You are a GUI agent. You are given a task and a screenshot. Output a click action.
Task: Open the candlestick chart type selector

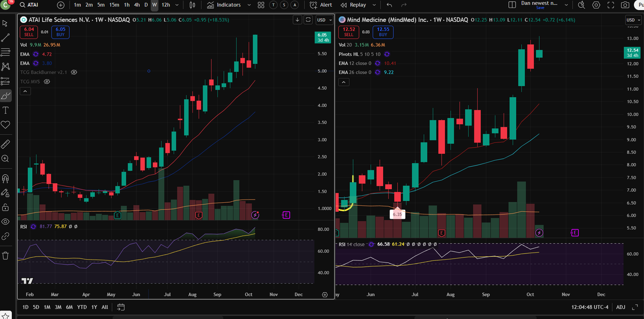pos(192,5)
